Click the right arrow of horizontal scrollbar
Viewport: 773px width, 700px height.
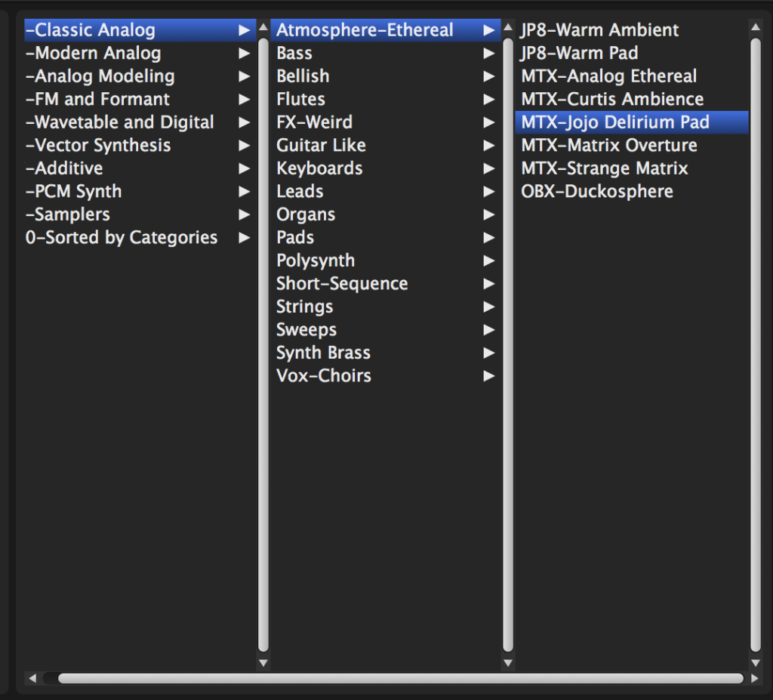(755, 678)
